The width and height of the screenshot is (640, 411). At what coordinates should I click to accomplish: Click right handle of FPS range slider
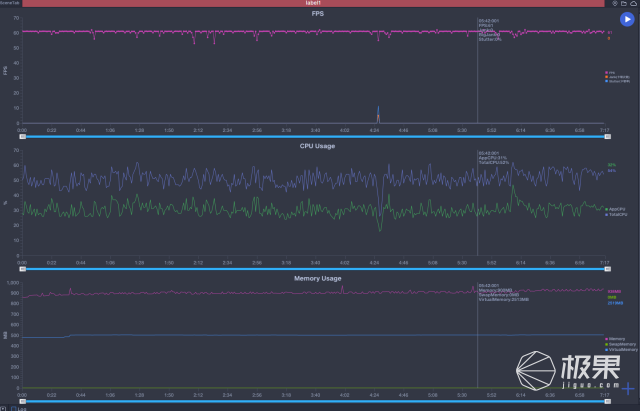(x=604, y=135)
